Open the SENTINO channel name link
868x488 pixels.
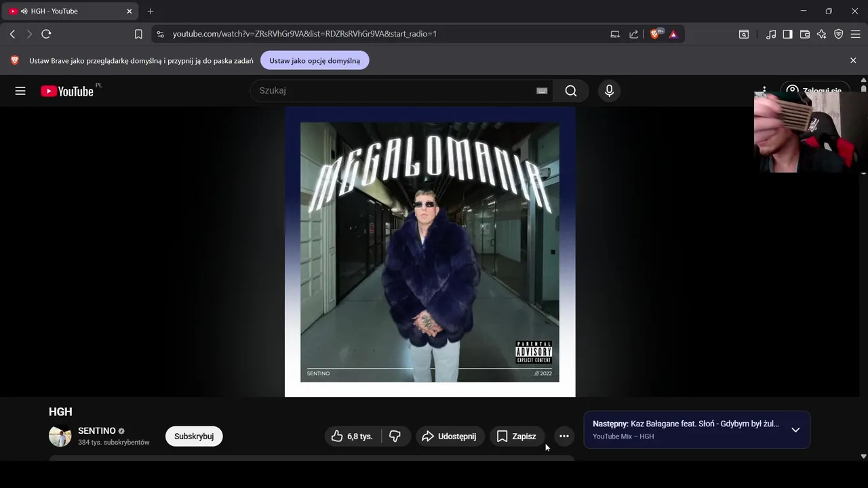(x=97, y=431)
